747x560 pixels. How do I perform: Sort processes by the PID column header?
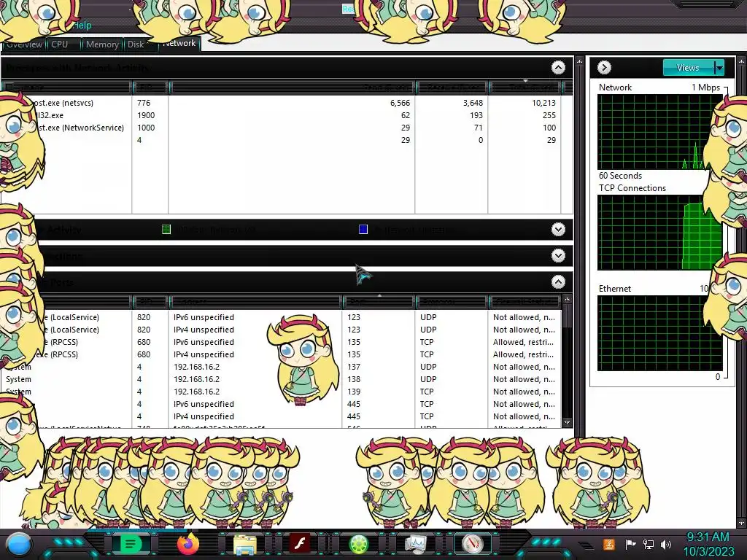[150, 87]
